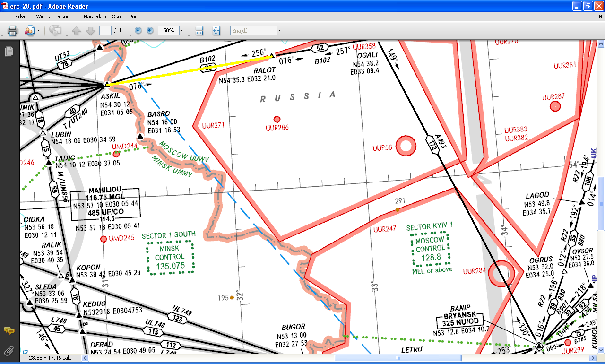Click the GIDKA waypoint label

pyautogui.click(x=34, y=219)
